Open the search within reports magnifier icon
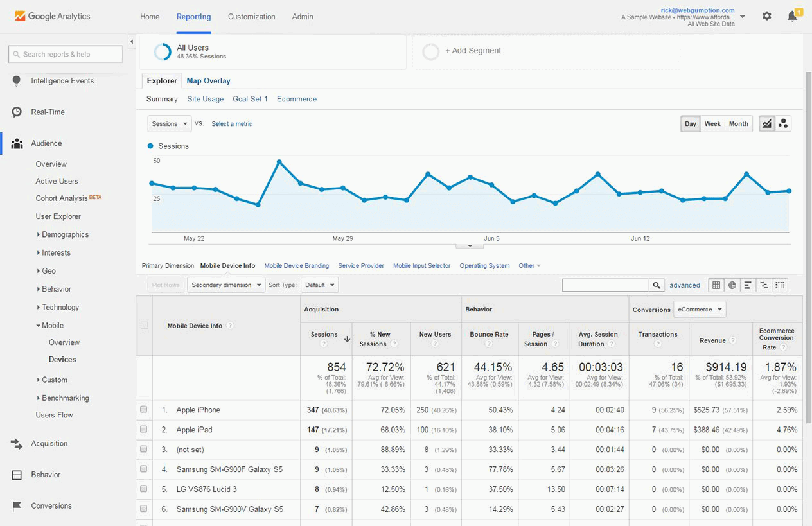The width and height of the screenshot is (812, 526). [x=657, y=285]
